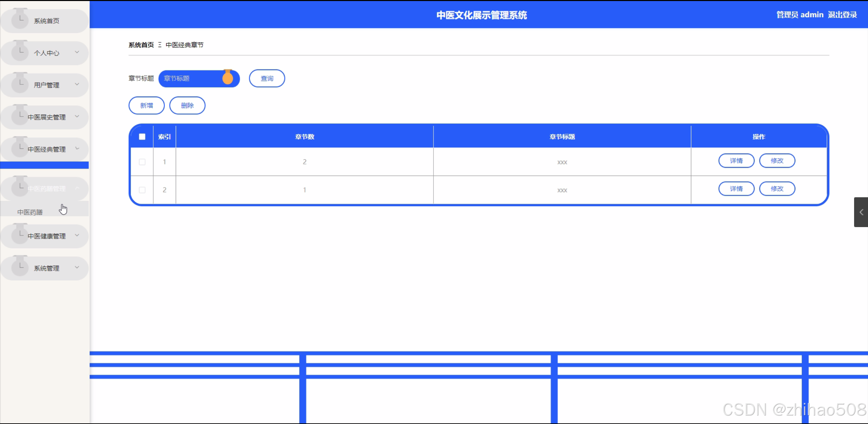The width and height of the screenshot is (868, 424).
Task: Check the checkbox for row index 1
Action: click(x=142, y=162)
